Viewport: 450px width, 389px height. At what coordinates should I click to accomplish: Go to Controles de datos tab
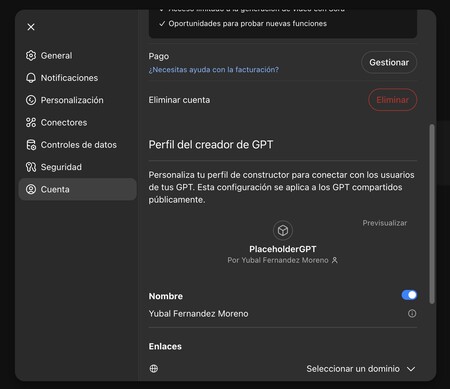77,145
